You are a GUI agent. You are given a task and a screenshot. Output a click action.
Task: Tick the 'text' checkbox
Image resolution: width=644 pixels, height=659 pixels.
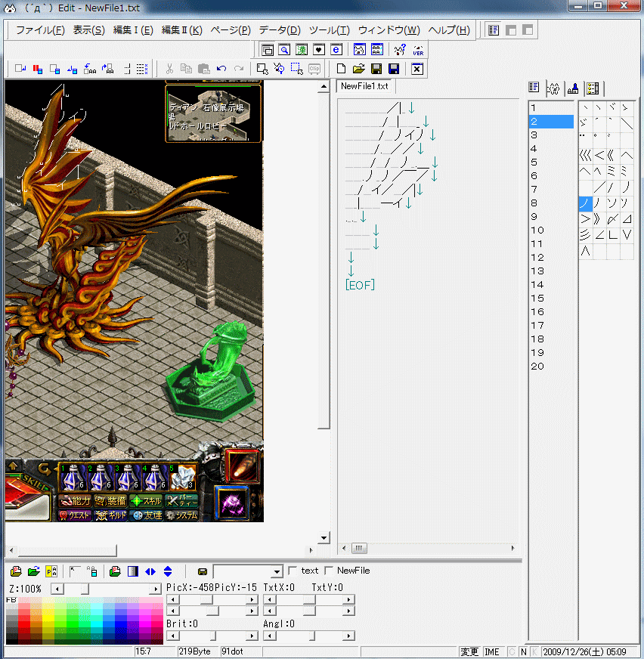coord(293,571)
